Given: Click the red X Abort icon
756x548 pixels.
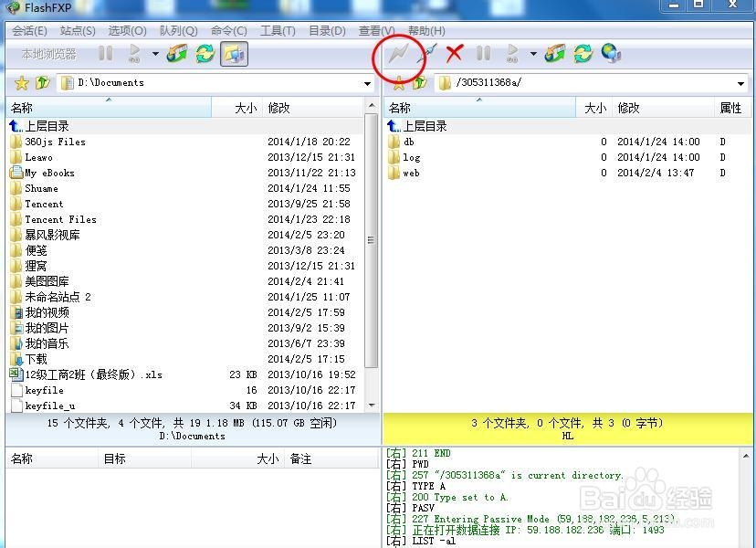Looking at the screenshot, I should [454, 54].
